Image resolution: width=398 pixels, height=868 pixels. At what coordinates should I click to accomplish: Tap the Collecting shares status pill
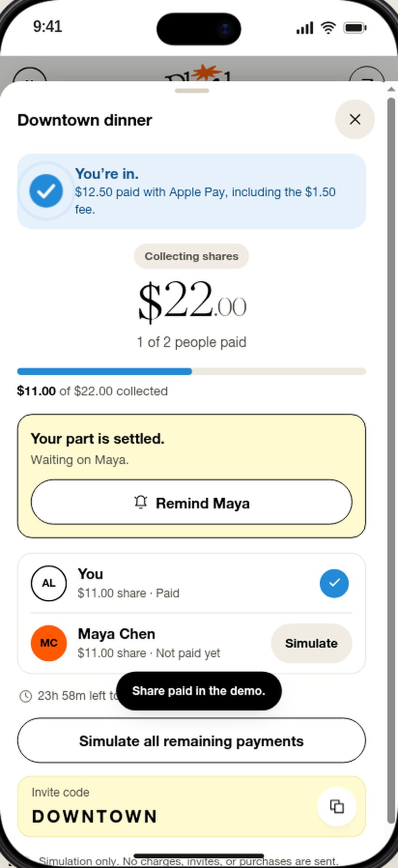[x=192, y=256]
